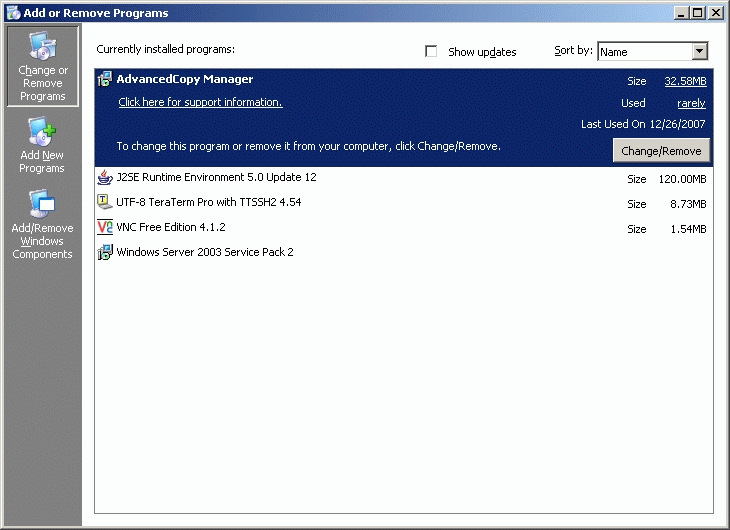Enable the Show updates checkbox
The height and width of the screenshot is (530, 730).
[x=431, y=51]
